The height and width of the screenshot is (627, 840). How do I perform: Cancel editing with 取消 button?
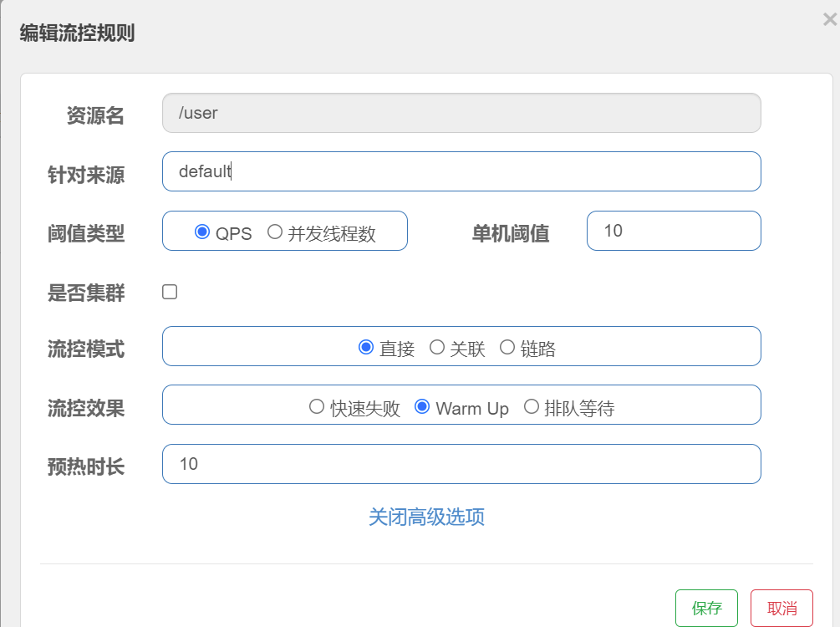point(781,609)
